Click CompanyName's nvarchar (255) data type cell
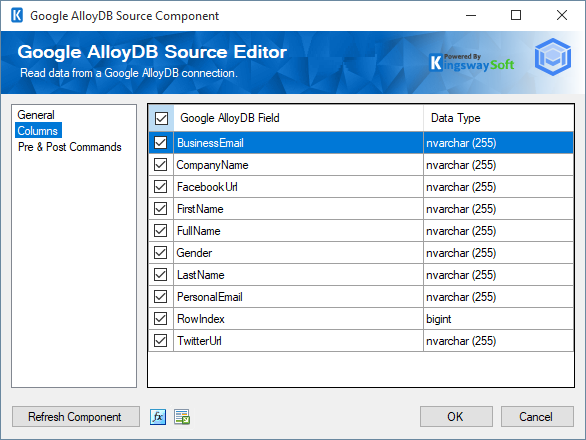 [499, 164]
